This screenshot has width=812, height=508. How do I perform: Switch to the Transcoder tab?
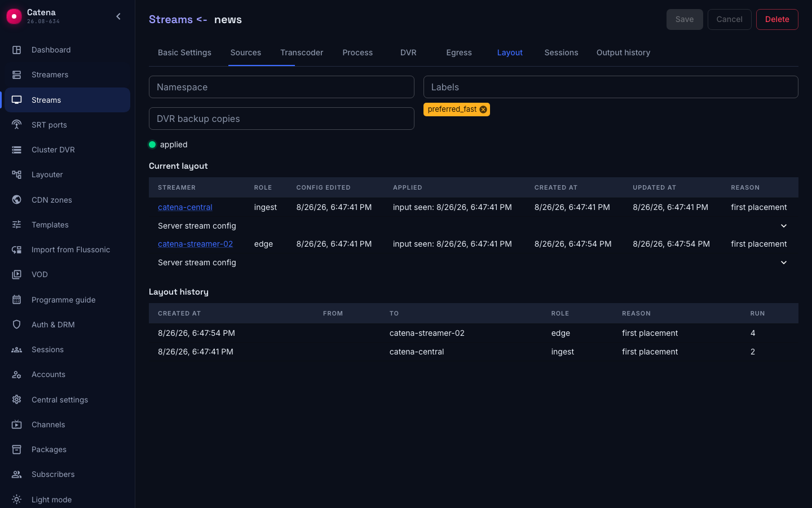pyautogui.click(x=302, y=52)
